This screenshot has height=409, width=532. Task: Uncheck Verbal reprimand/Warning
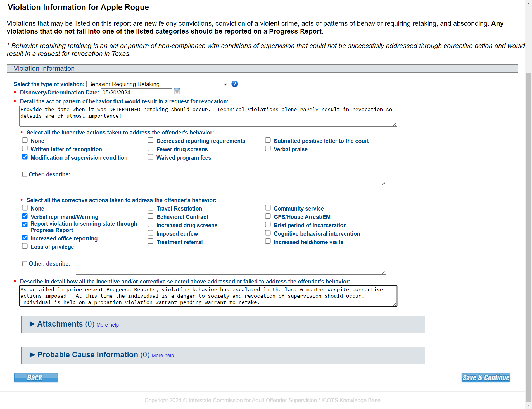(x=25, y=216)
